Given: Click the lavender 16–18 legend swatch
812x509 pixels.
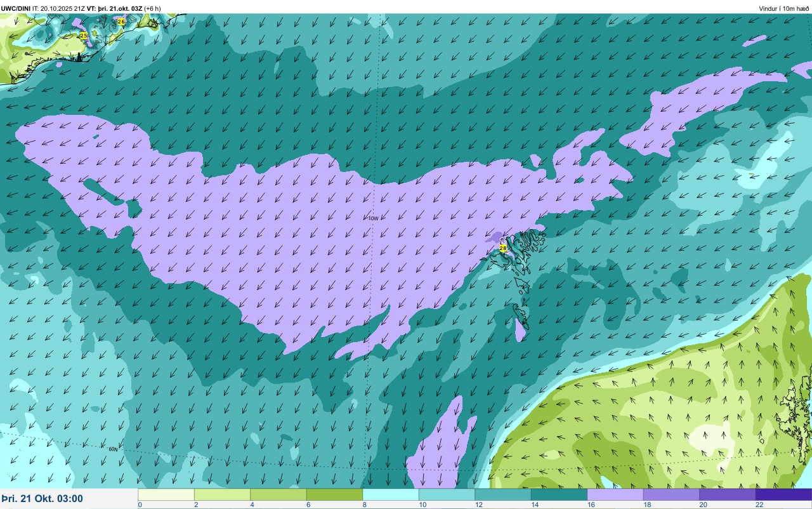Looking at the screenshot, I should tap(615, 494).
